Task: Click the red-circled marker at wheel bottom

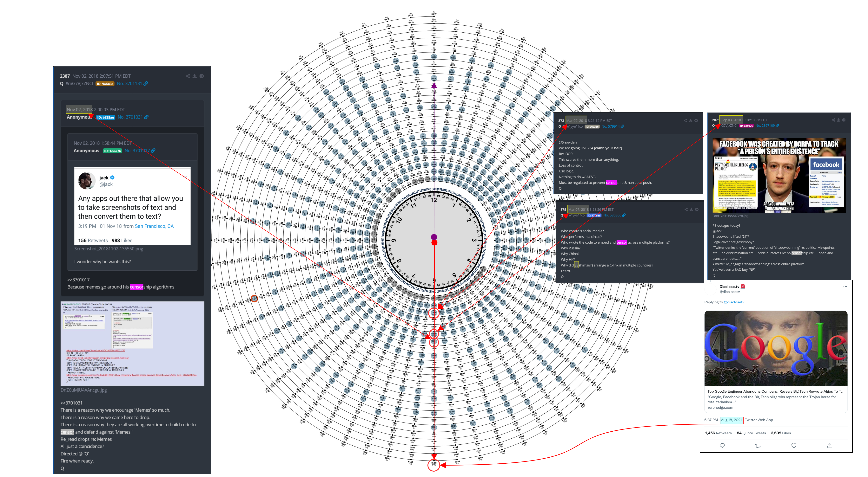Action: tap(434, 465)
